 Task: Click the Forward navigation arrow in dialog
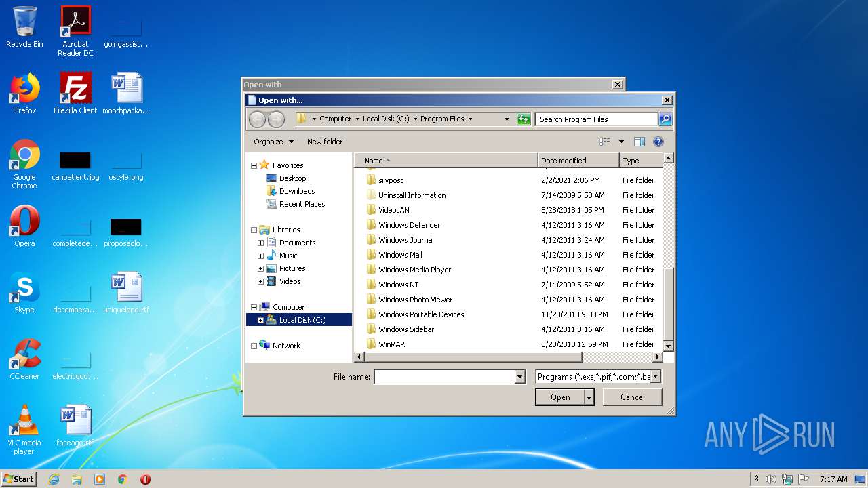(276, 119)
